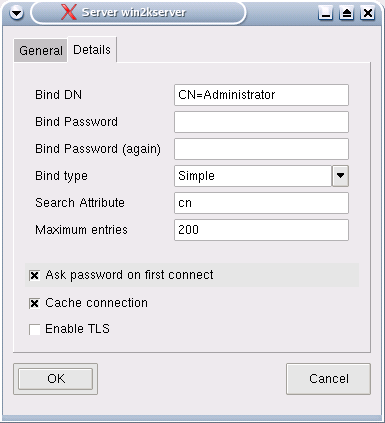The height and width of the screenshot is (423, 385).
Task: Enable TLS checkbox
Action: (34, 329)
